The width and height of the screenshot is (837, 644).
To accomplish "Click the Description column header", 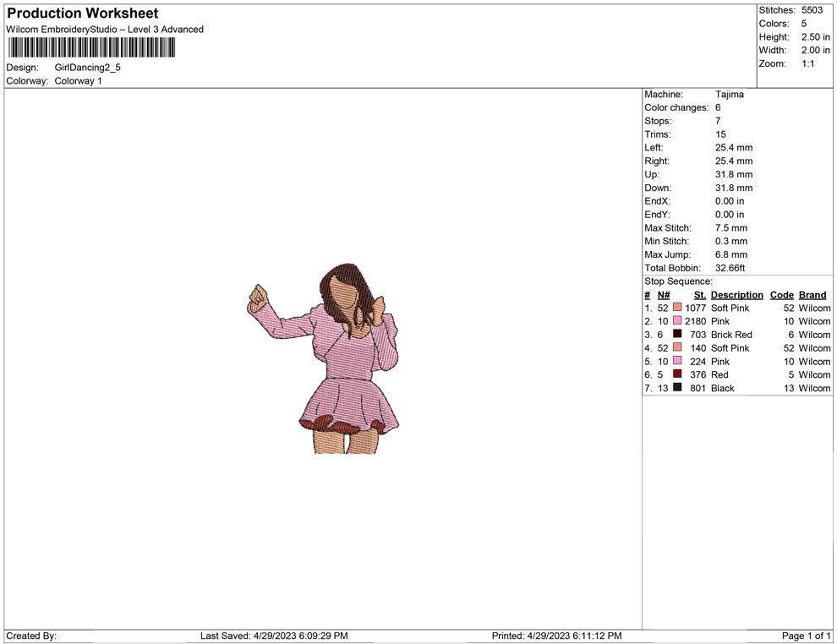I will pyautogui.click(x=736, y=295).
